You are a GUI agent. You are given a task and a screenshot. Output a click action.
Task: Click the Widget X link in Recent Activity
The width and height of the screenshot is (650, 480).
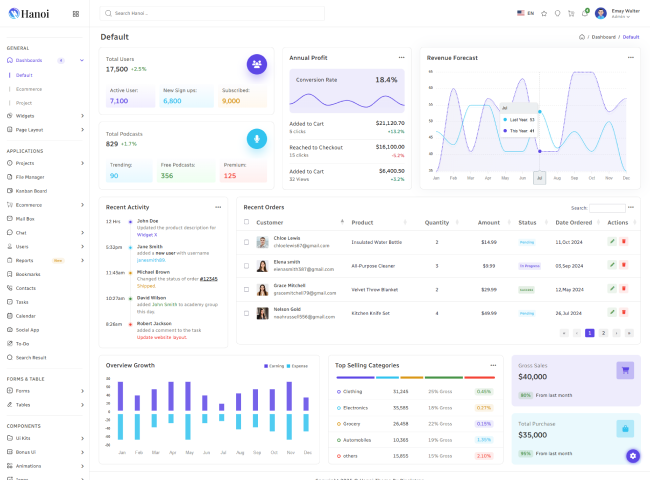[147, 234]
